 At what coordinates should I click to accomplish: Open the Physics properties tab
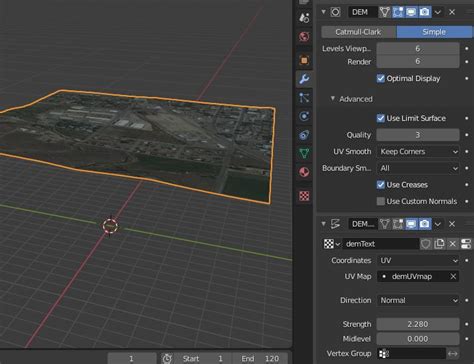(x=304, y=116)
